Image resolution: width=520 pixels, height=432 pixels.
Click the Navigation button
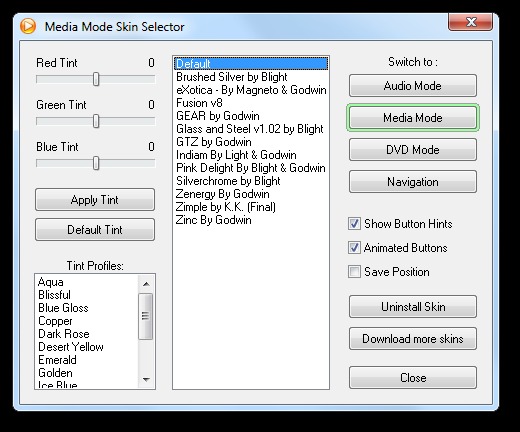[413, 182]
